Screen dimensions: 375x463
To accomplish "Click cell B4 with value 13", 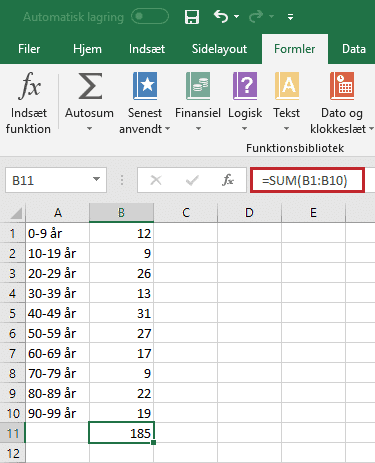I will [121, 293].
